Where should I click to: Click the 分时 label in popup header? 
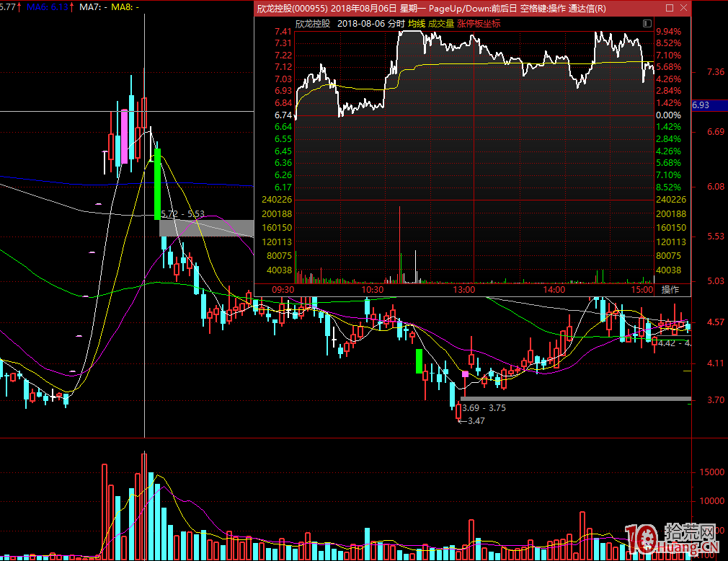pos(396,24)
